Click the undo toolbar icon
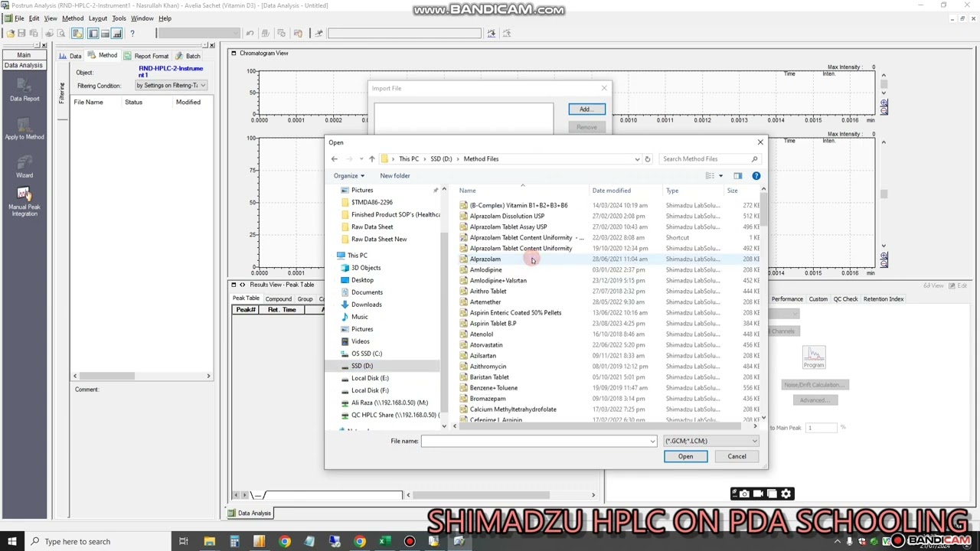Viewport: 980px width, 551px height. (250, 34)
